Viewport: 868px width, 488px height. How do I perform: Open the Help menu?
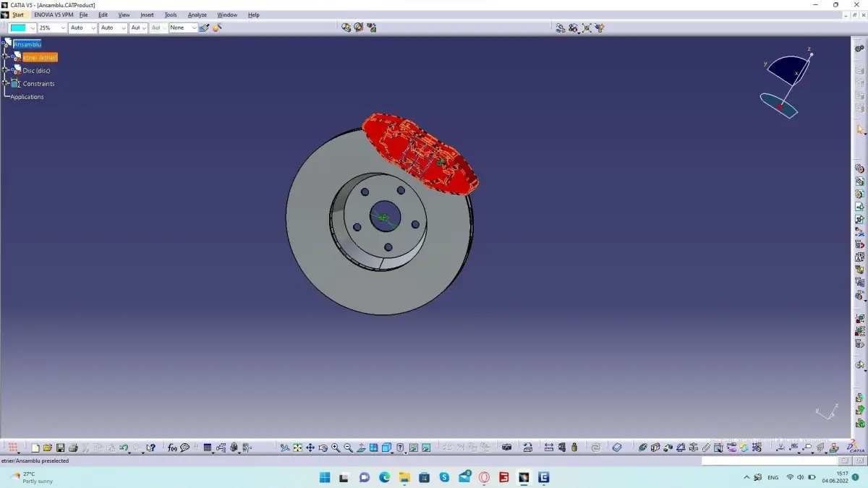pos(253,14)
